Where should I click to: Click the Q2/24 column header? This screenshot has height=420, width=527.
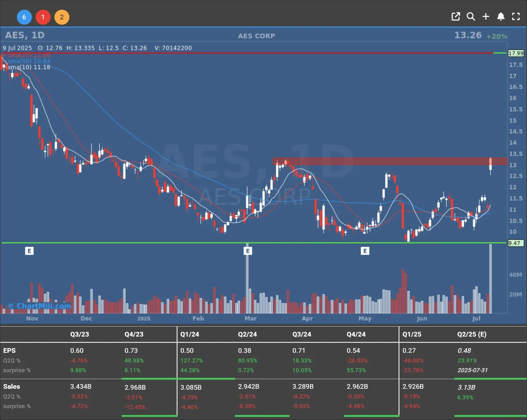tap(247, 334)
